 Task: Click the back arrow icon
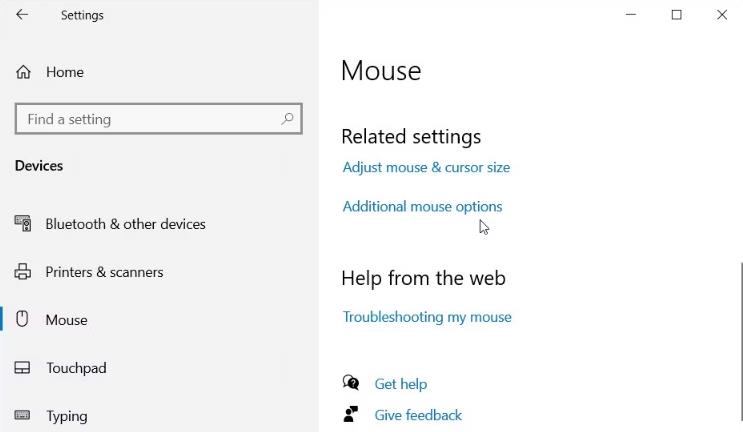22,15
